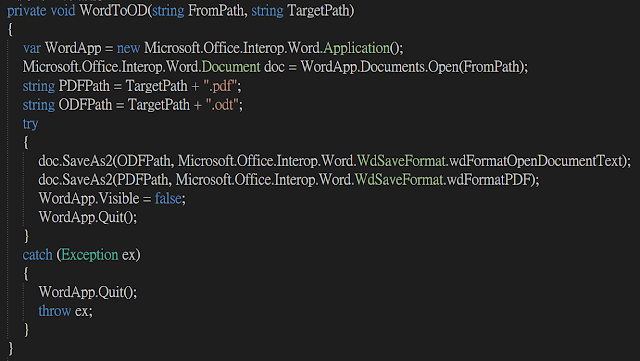Click the 'try' keyword
This screenshot has height=361, width=640.
[x=30, y=124]
